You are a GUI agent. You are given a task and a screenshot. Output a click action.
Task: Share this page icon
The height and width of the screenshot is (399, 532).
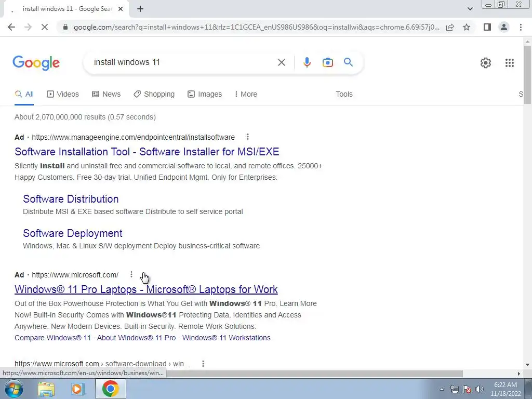tap(450, 27)
